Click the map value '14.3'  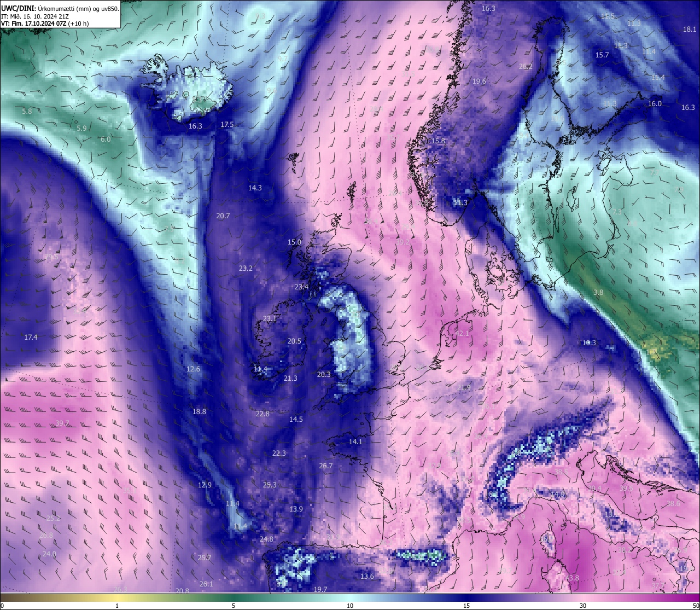[x=255, y=188]
